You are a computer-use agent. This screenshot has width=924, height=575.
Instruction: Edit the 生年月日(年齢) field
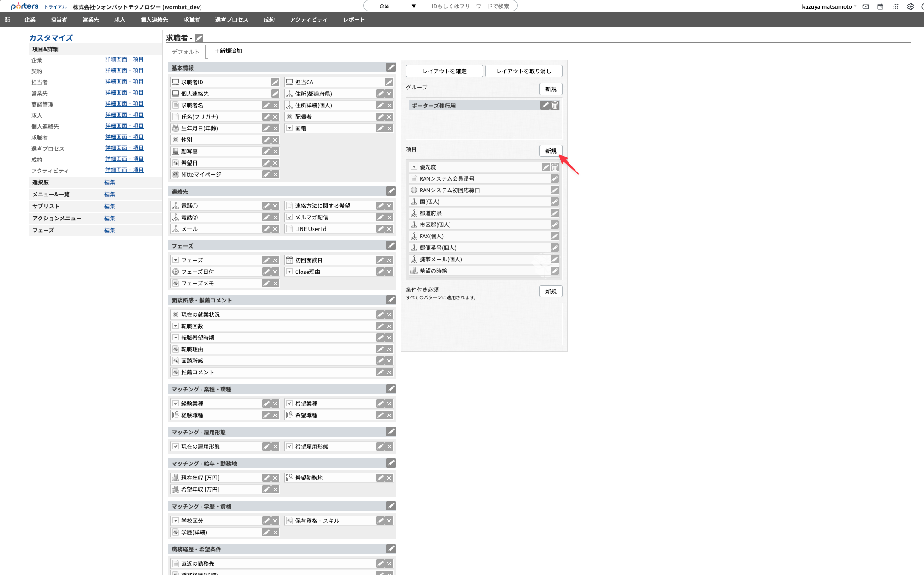(x=267, y=128)
